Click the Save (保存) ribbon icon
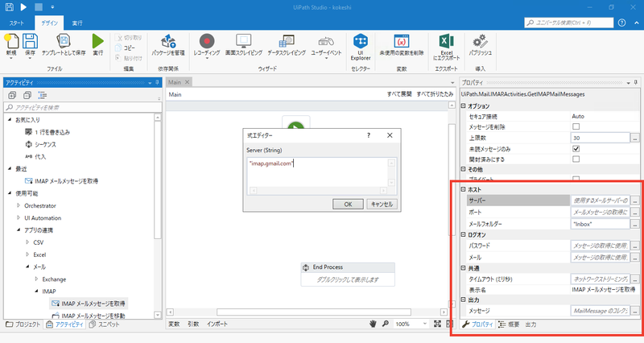 30,42
